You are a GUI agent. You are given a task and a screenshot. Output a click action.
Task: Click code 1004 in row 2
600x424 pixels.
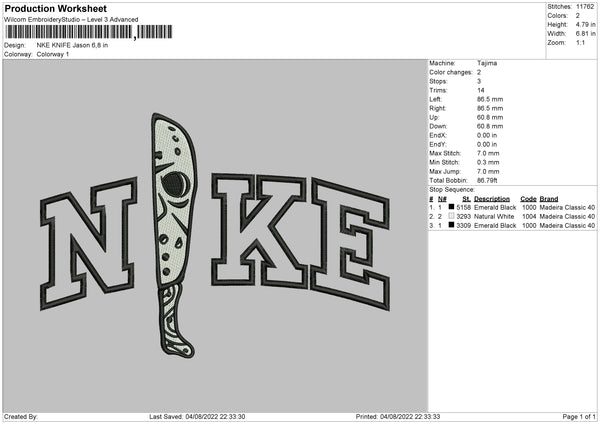click(529, 217)
